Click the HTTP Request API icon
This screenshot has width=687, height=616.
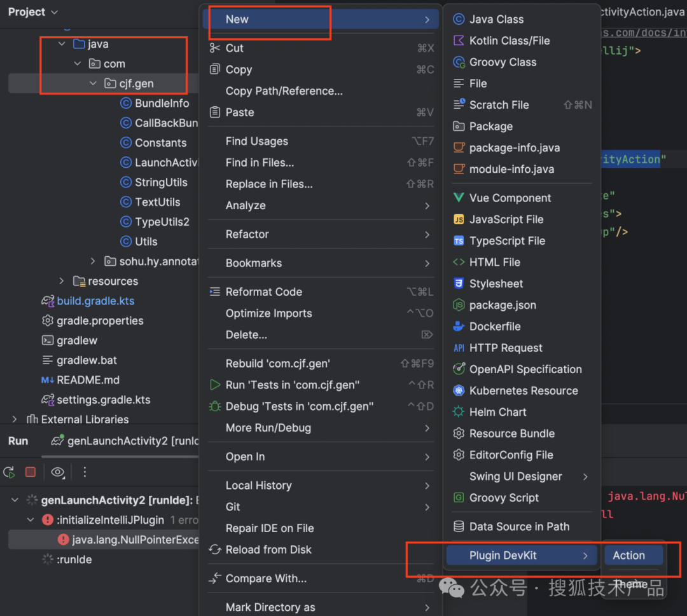[459, 348]
